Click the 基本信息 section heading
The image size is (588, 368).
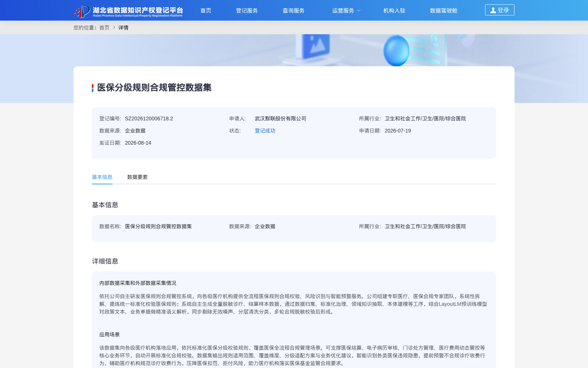click(105, 205)
